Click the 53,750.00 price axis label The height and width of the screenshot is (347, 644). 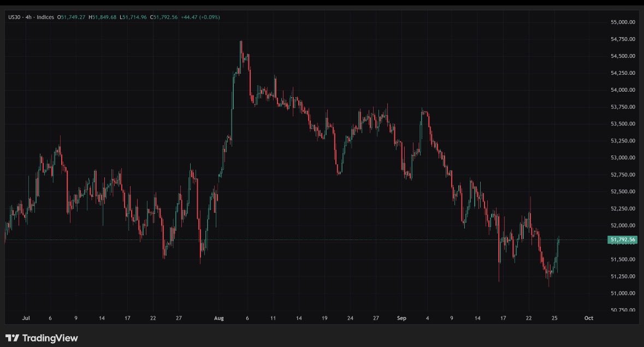click(623, 107)
